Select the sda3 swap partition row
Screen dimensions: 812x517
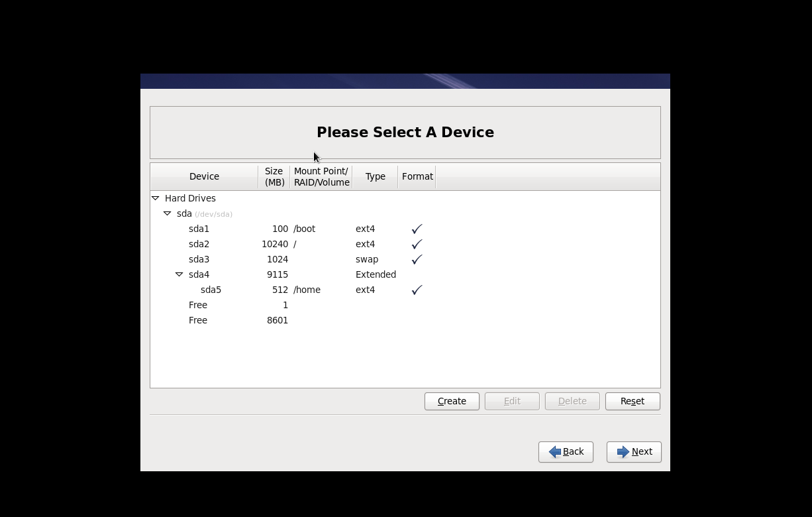pyautogui.click(x=405, y=259)
